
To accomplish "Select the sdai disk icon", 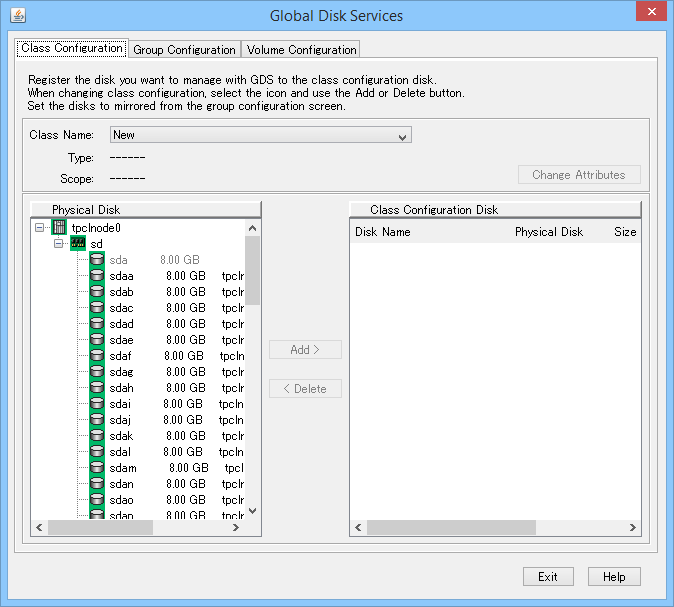I will pos(97,403).
